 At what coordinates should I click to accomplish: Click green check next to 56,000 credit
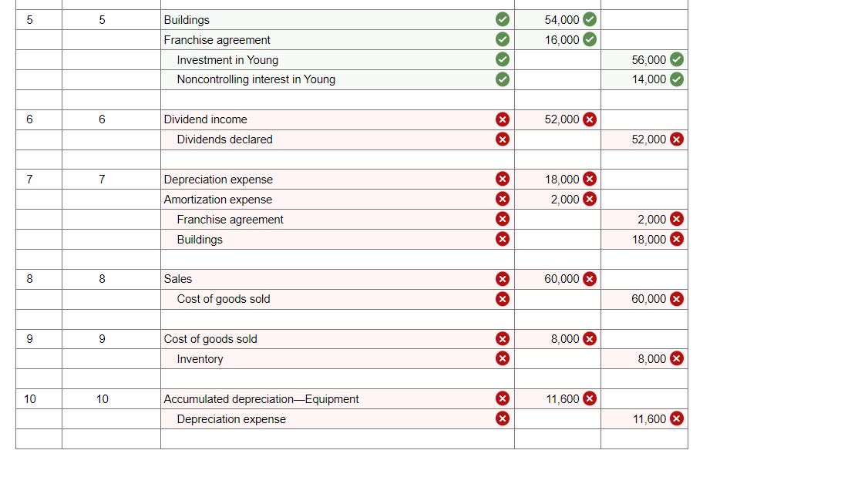tap(677, 59)
